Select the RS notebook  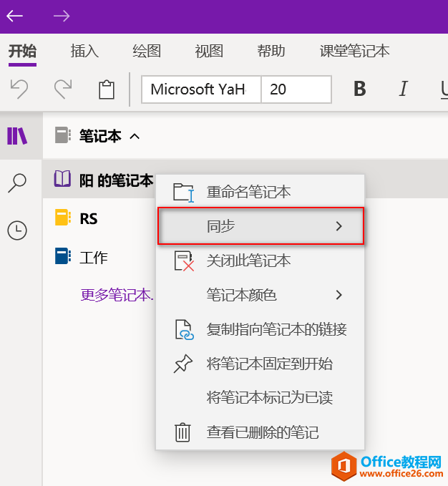pyautogui.click(x=89, y=219)
